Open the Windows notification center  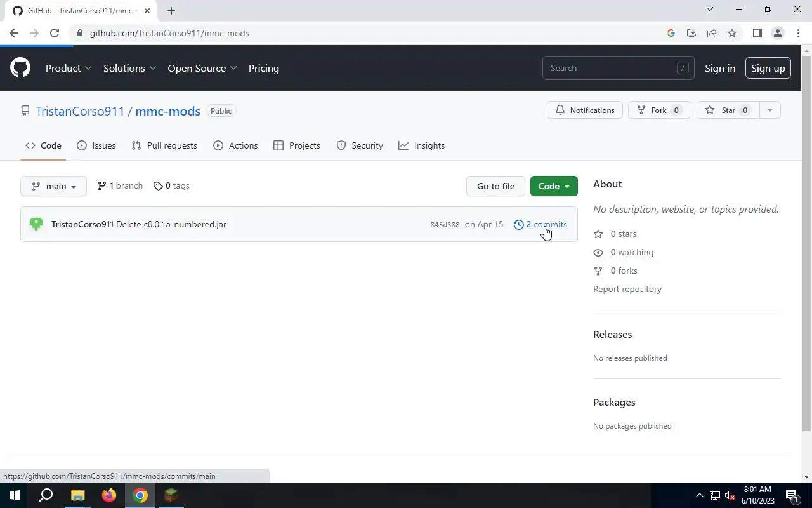(792, 495)
